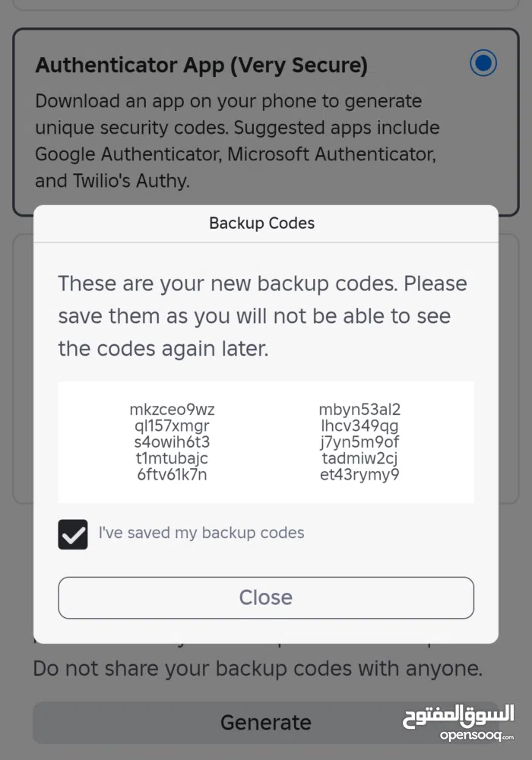Click the "I've saved my backup codes" label
The height and width of the screenshot is (760, 532).
201,533
